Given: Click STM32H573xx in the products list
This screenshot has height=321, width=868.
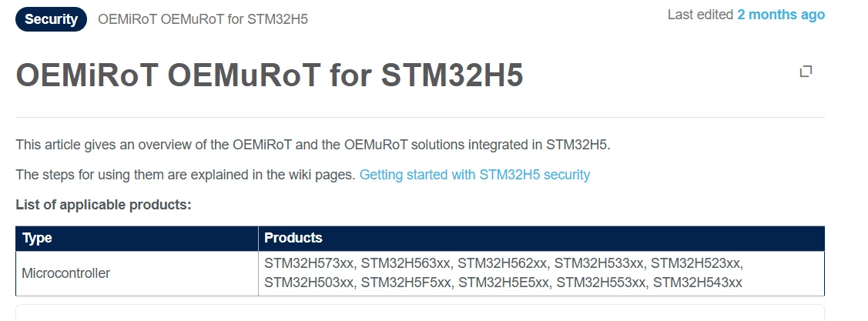Looking at the screenshot, I should (309, 263).
